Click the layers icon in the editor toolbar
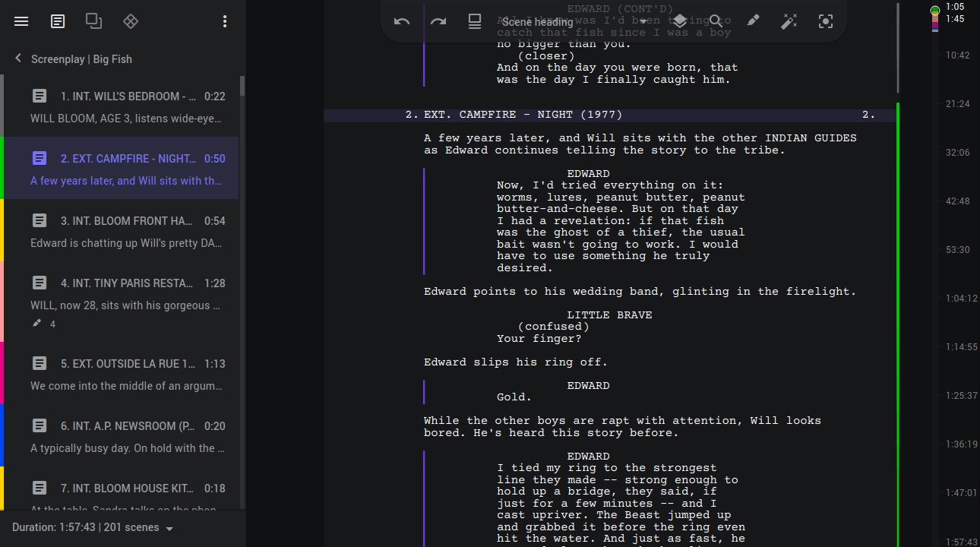 [x=680, y=21]
